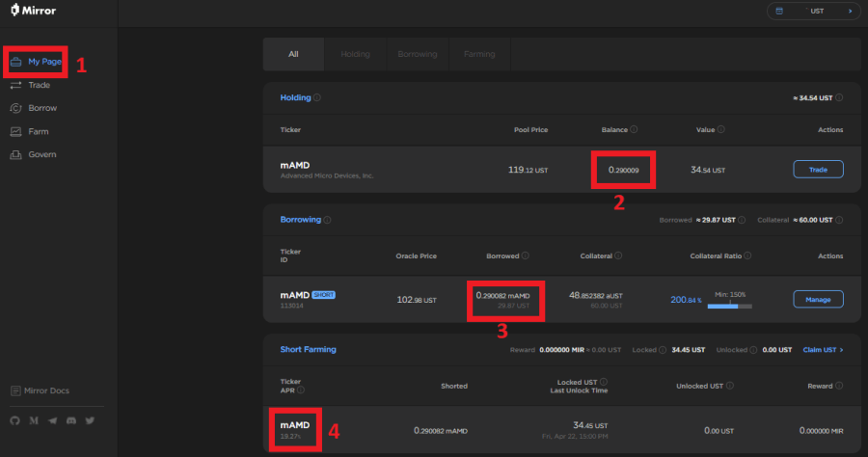
Task: Click mAMD Advanced Micro Devices holding ticker
Action: tap(327, 170)
